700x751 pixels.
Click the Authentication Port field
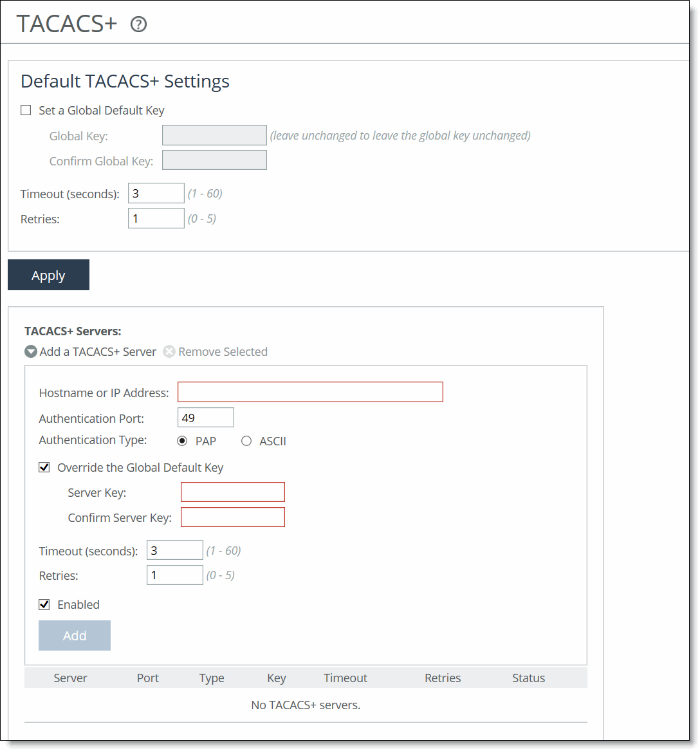[x=205, y=417]
